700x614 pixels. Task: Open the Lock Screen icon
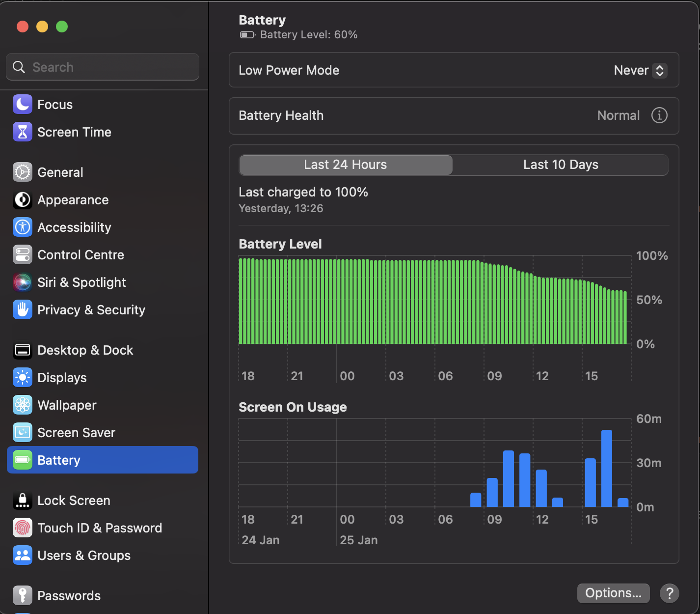[23, 501]
